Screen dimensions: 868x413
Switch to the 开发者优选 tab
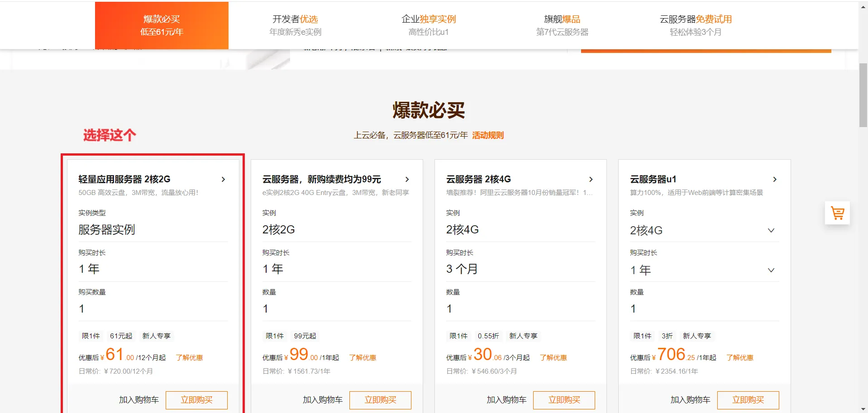point(295,25)
